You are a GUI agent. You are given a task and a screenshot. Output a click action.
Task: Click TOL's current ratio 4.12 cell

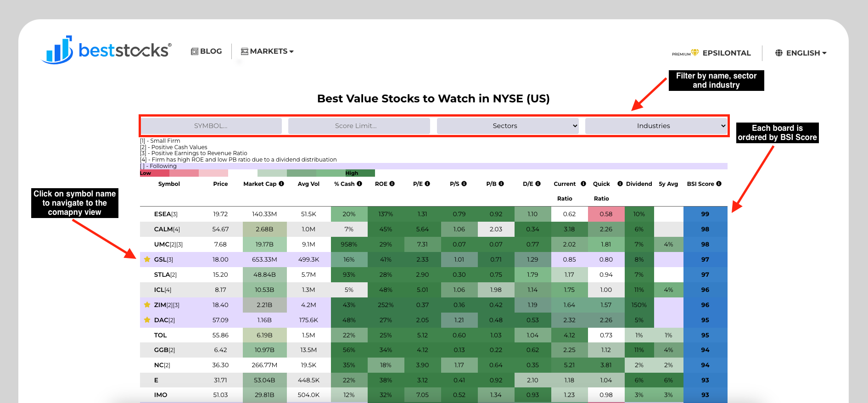[x=570, y=335]
